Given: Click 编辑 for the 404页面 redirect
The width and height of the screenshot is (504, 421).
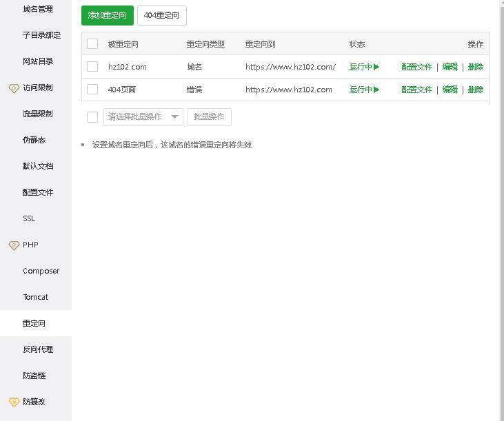Looking at the screenshot, I should point(450,90).
